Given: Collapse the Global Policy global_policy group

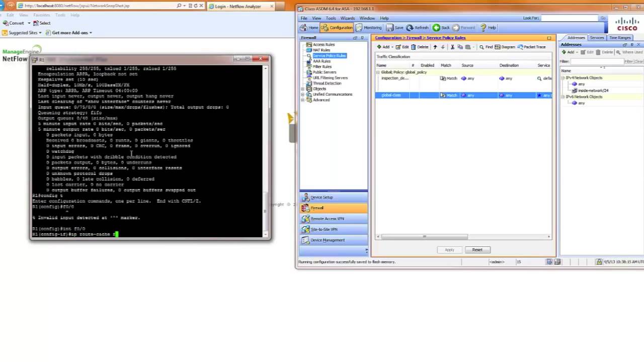Looking at the screenshot, I should coord(378,72).
